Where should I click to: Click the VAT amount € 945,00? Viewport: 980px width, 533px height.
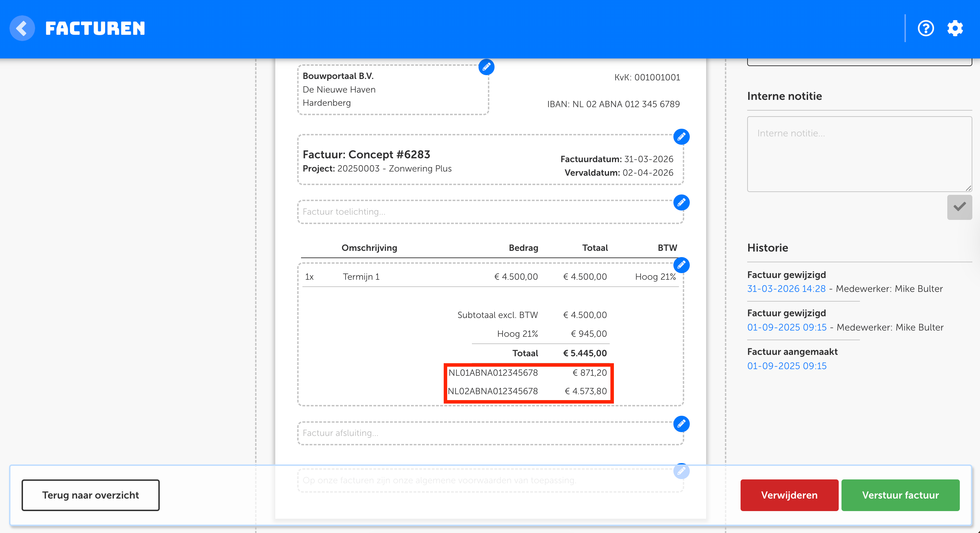(x=589, y=334)
